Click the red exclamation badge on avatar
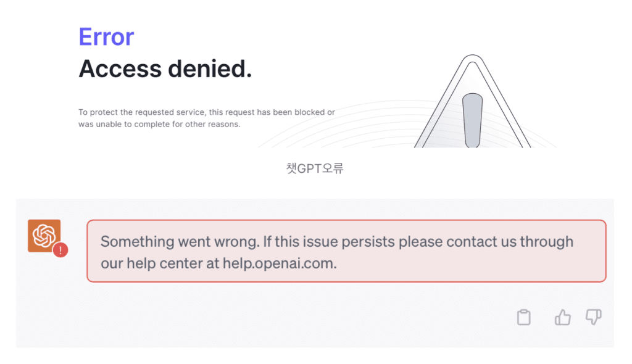The width and height of the screenshot is (632, 364). [x=60, y=250]
